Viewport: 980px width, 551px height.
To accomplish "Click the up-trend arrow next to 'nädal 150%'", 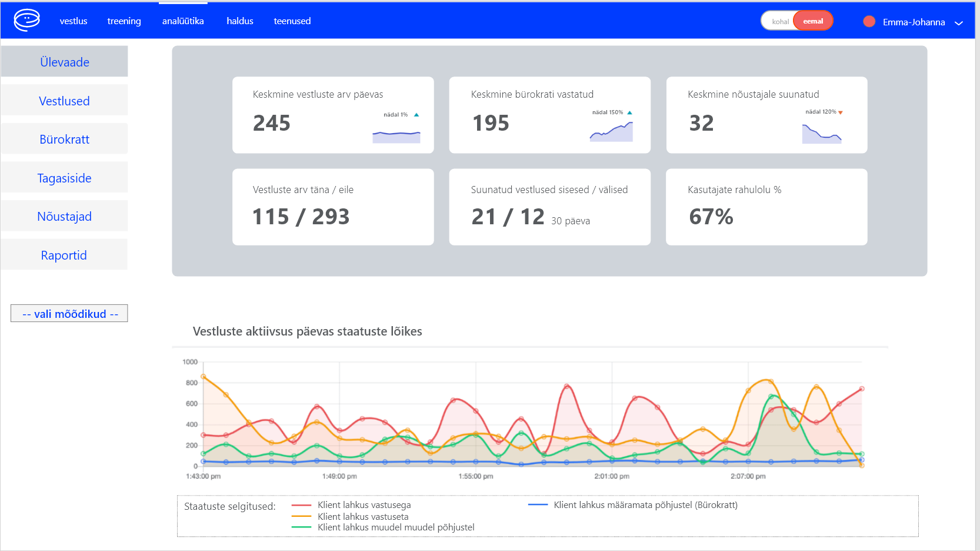I will 629,112.
